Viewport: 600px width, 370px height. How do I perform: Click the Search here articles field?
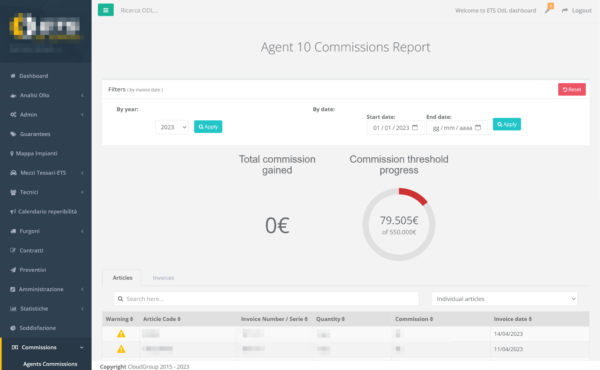pyautogui.click(x=266, y=299)
